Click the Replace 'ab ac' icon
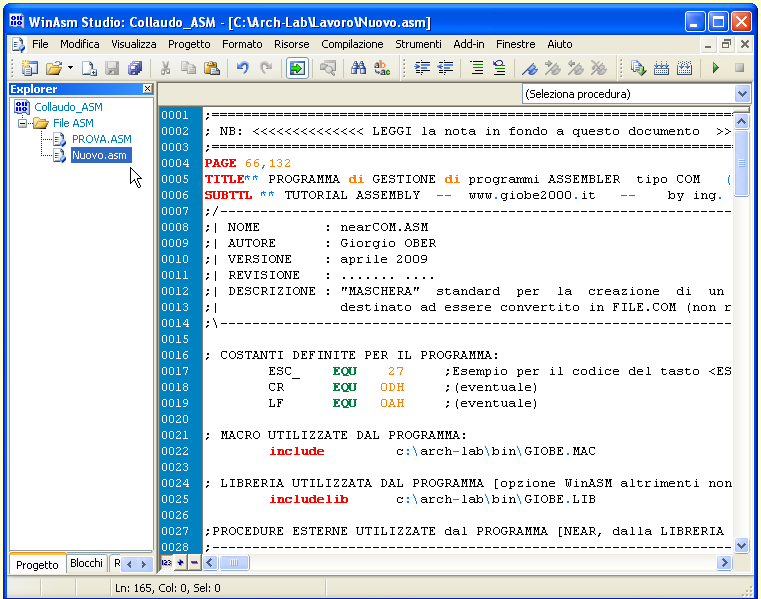This screenshot has height=599, width=761. click(382, 68)
